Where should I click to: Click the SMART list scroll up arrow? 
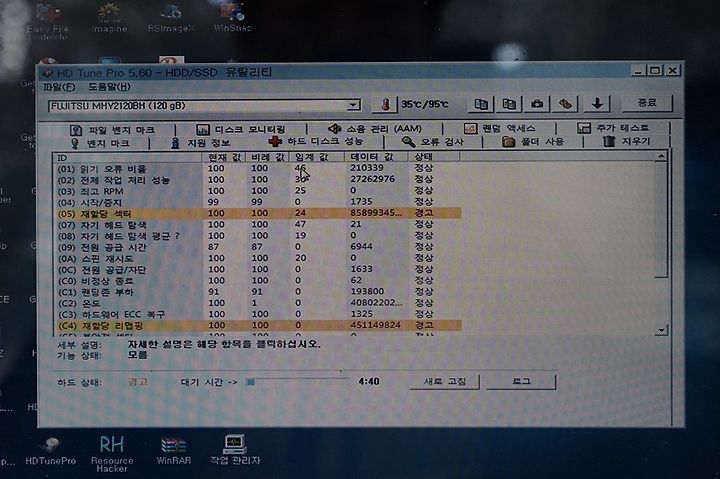click(x=661, y=157)
